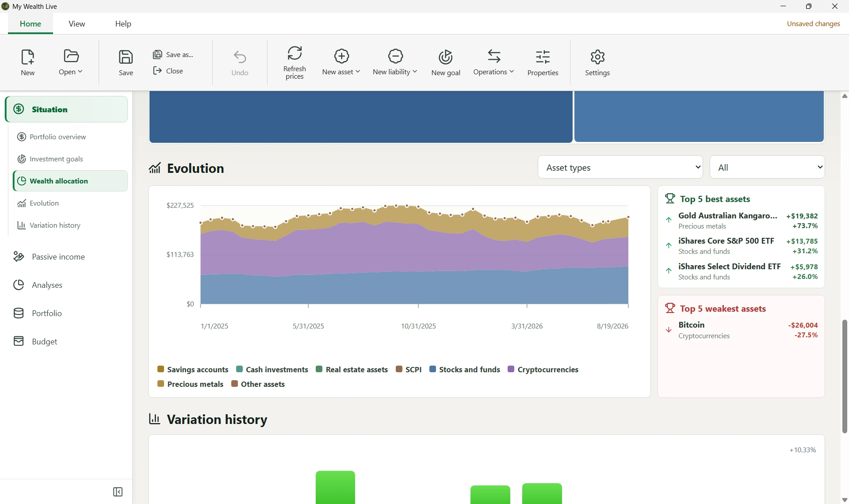The width and height of the screenshot is (849, 504).
Task: Click the vertical scrollbar thumb
Action: (x=845, y=376)
